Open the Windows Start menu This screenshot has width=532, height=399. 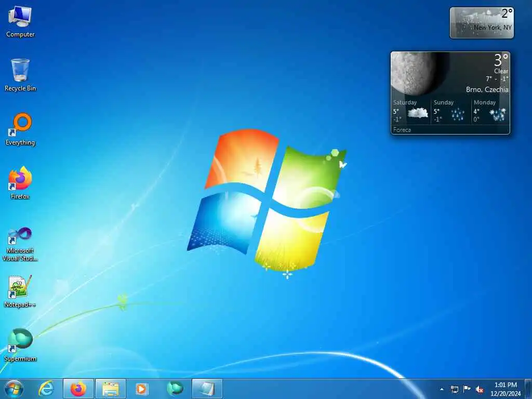tap(14, 389)
